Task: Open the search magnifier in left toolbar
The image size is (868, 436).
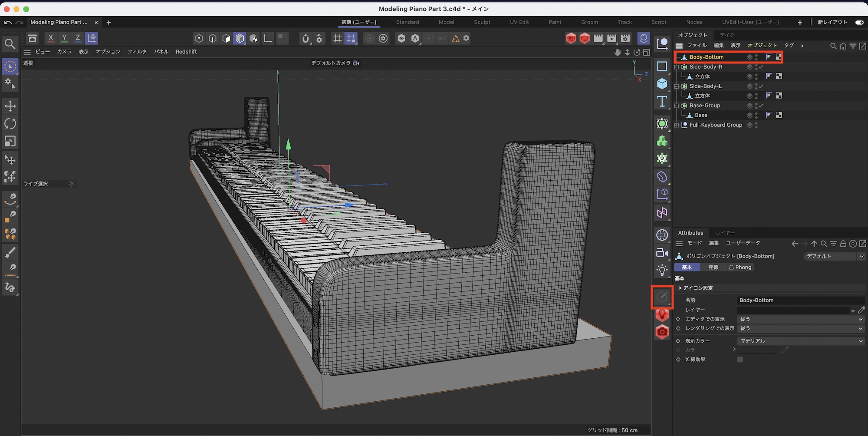Action: (x=10, y=44)
